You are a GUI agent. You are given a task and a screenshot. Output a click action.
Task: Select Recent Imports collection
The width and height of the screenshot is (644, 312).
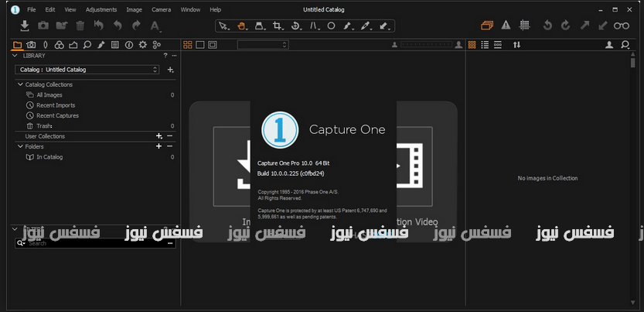pyautogui.click(x=56, y=105)
